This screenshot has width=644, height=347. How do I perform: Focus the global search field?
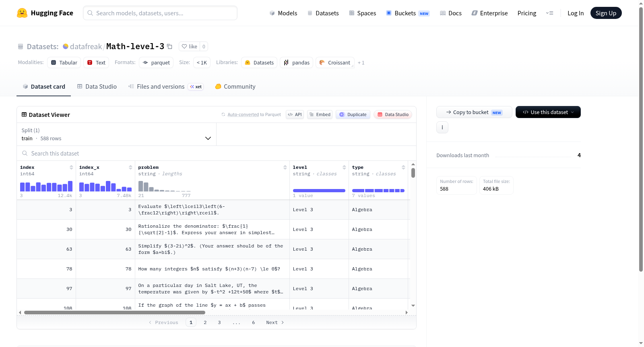click(160, 13)
